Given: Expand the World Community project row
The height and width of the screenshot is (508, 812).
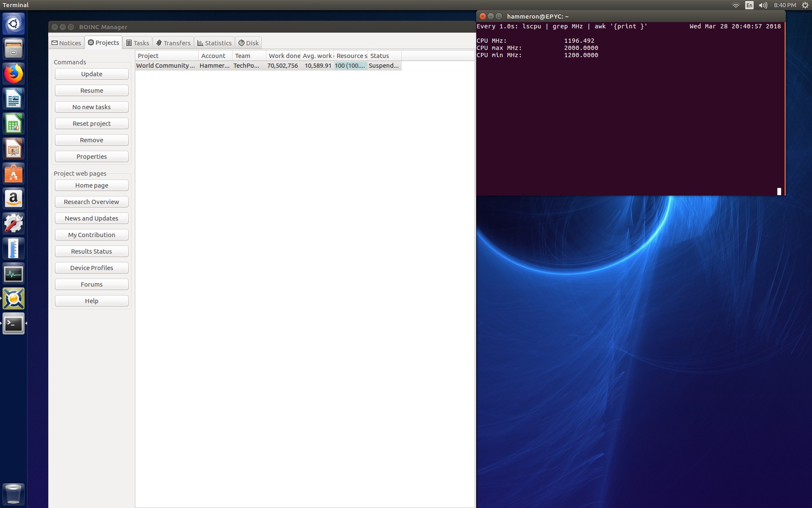Looking at the screenshot, I should click(x=166, y=65).
